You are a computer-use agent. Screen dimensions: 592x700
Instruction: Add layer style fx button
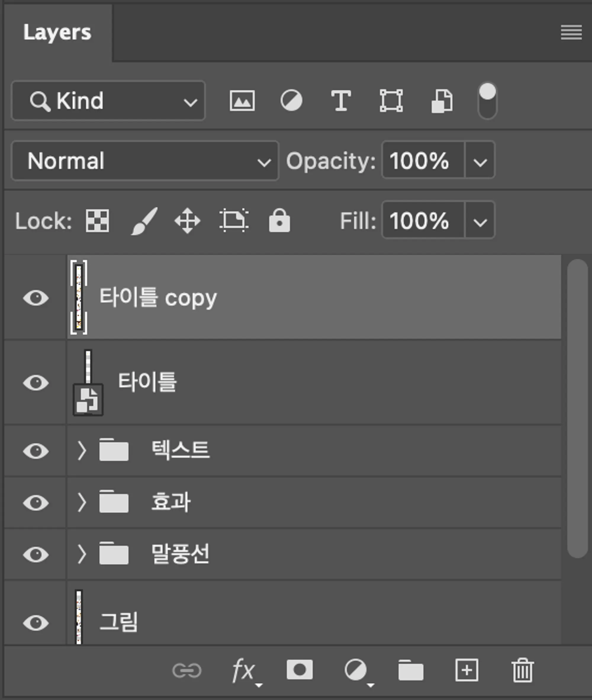click(244, 670)
